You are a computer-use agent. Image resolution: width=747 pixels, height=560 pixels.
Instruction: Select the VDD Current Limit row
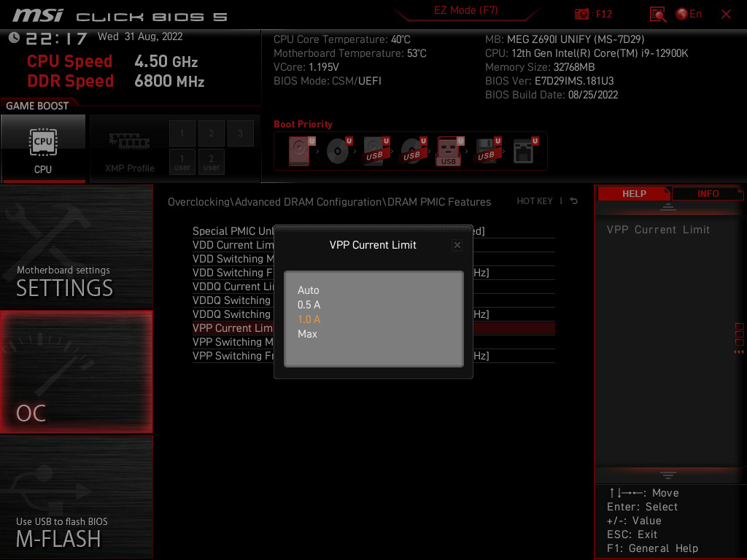pos(373,245)
